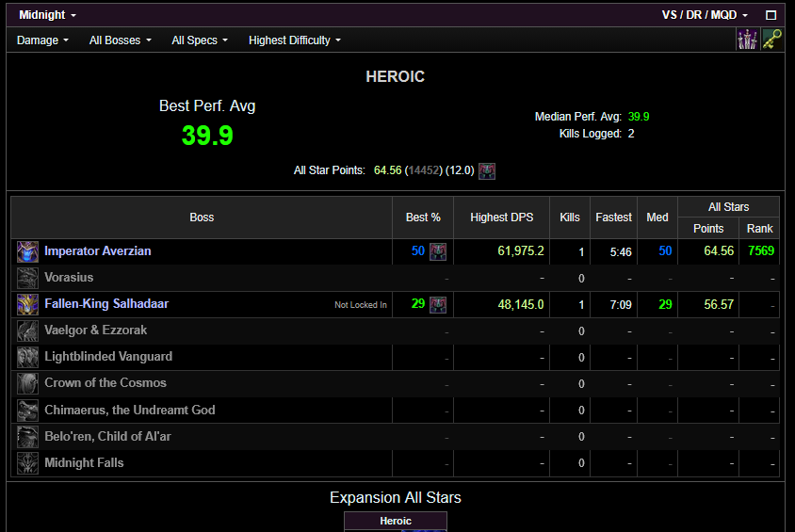Select the Midnight Falls row
Viewport: 795px width, 532px height.
(395, 462)
